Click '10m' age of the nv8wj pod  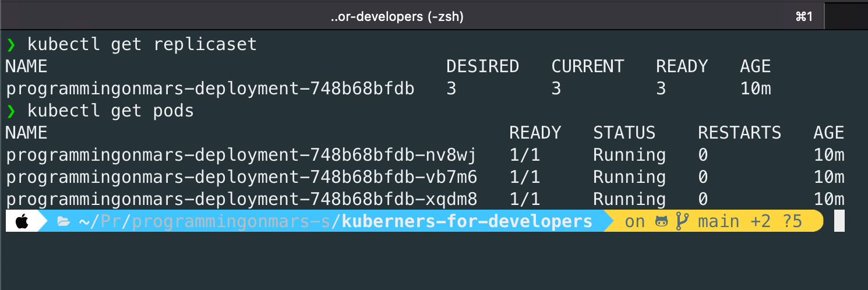click(829, 155)
